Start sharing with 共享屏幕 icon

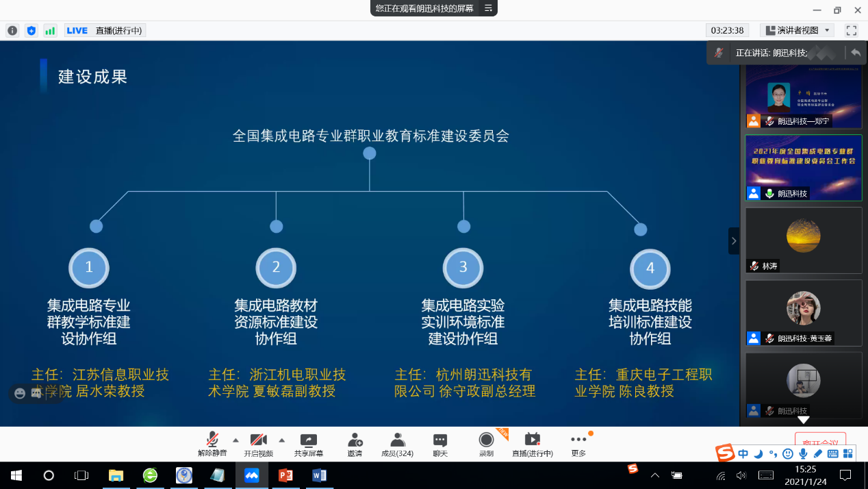[x=309, y=440]
